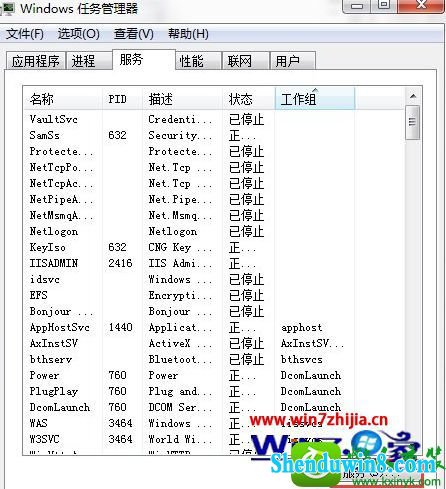Select the bthserv service row
This screenshot has width=446, height=489.
[x=213, y=359]
